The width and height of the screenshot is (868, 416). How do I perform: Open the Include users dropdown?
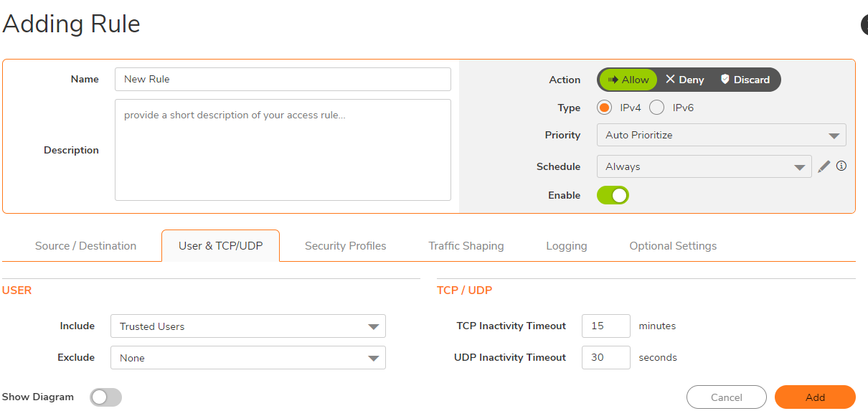[247, 326]
